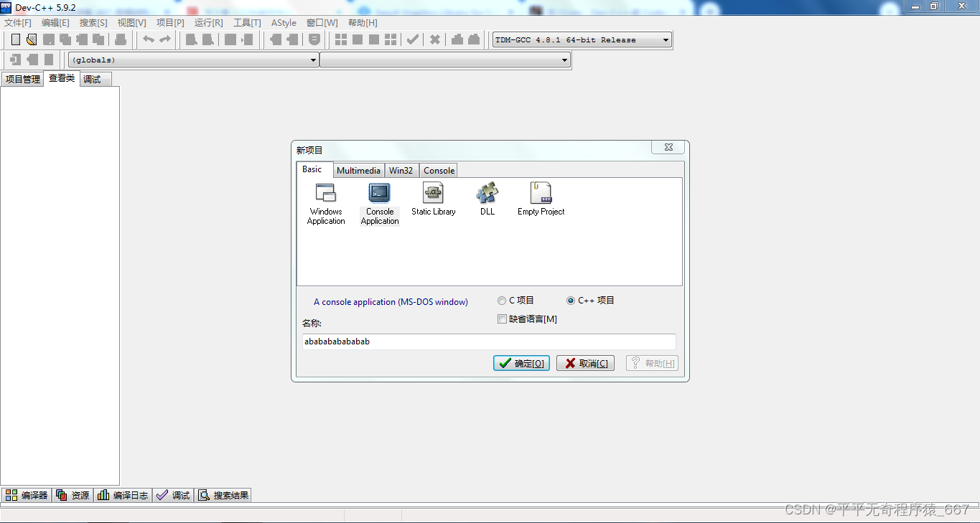Open the 编译器 bottom tab
The width and height of the screenshot is (980, 523).
(27, 495)
